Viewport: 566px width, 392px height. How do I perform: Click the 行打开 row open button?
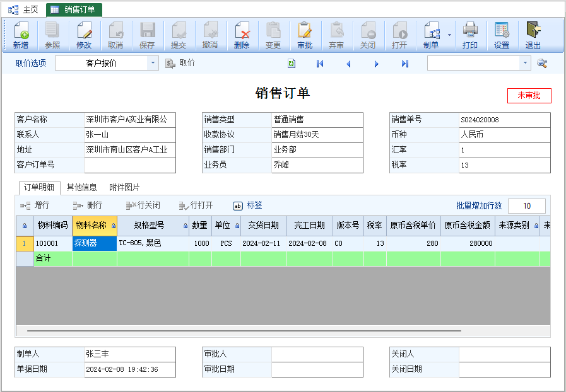196,205
